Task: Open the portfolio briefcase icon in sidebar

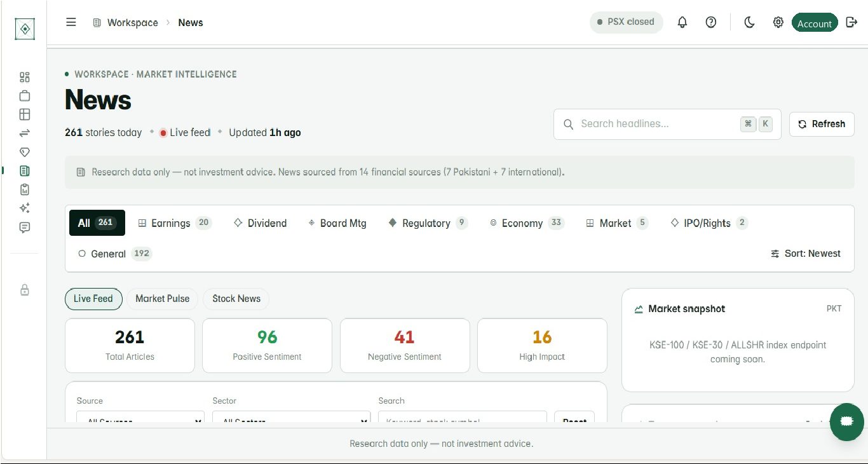Action: [x=25, y=96]
